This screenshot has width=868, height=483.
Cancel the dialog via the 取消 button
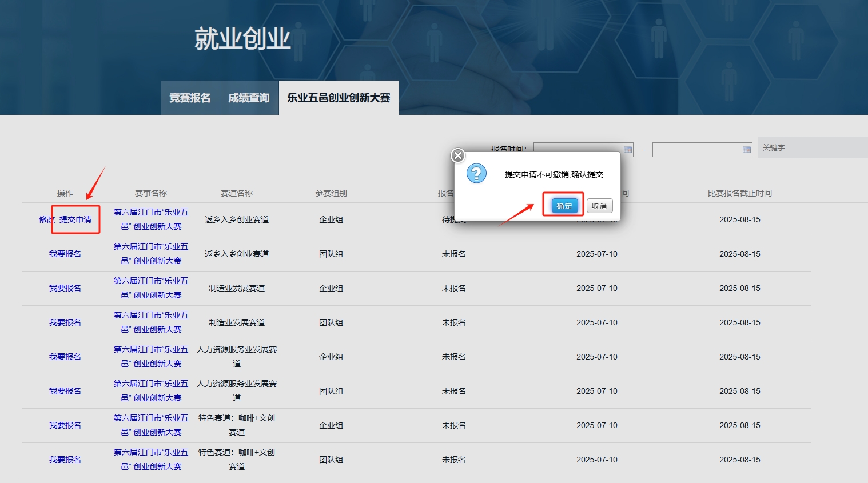tap(599, 206)
